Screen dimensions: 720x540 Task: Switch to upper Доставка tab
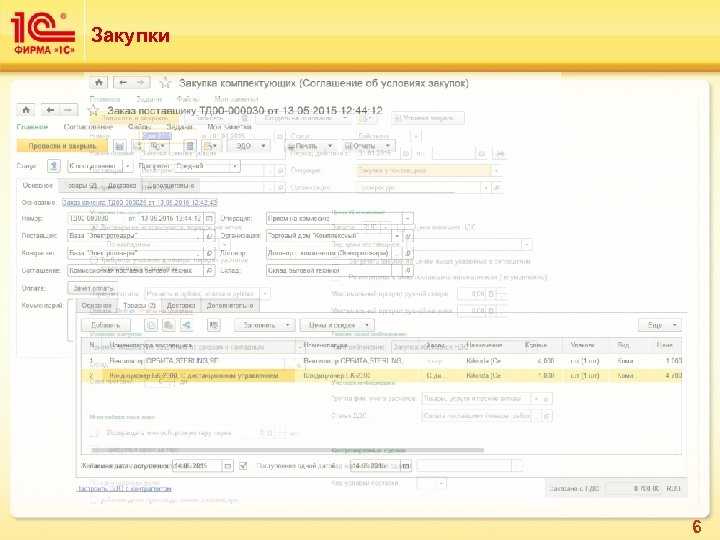(122, 186)
